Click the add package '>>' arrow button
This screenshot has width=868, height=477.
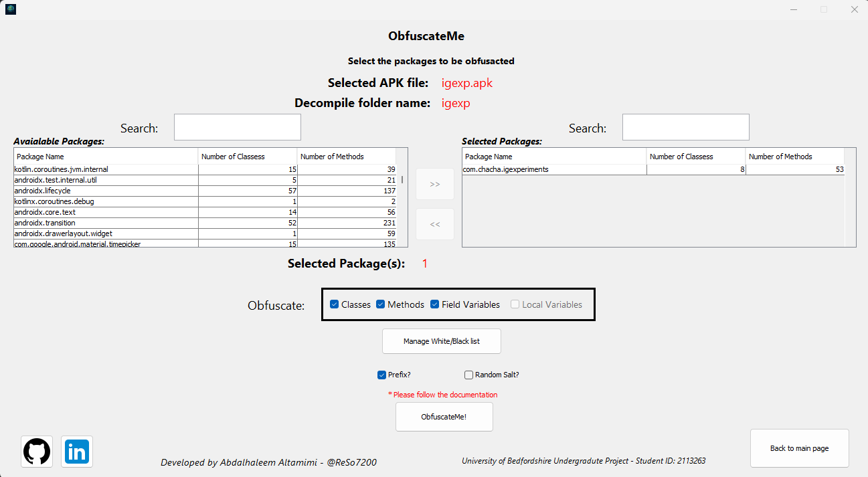(435, 184)
